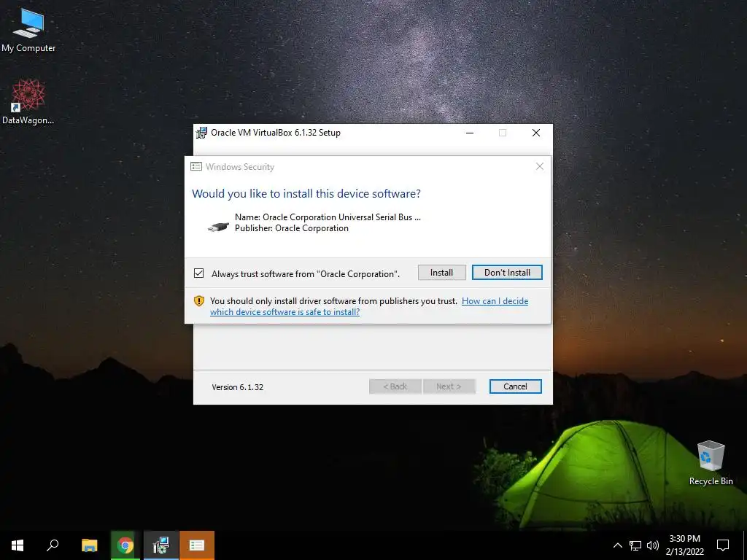This screenshot has width=747, height=560.
Task: Click the Don't Install button
Action: 507,273
